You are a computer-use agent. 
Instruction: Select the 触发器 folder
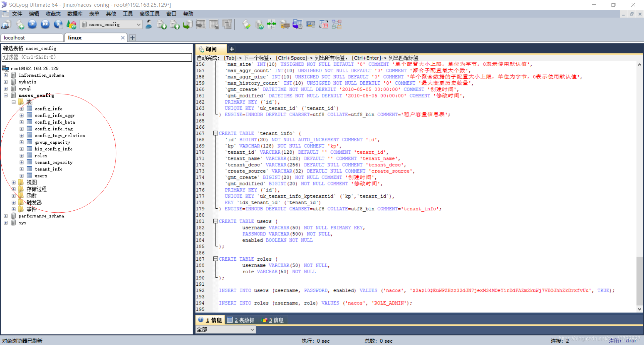pyautogui.click(x=34, y=203)
